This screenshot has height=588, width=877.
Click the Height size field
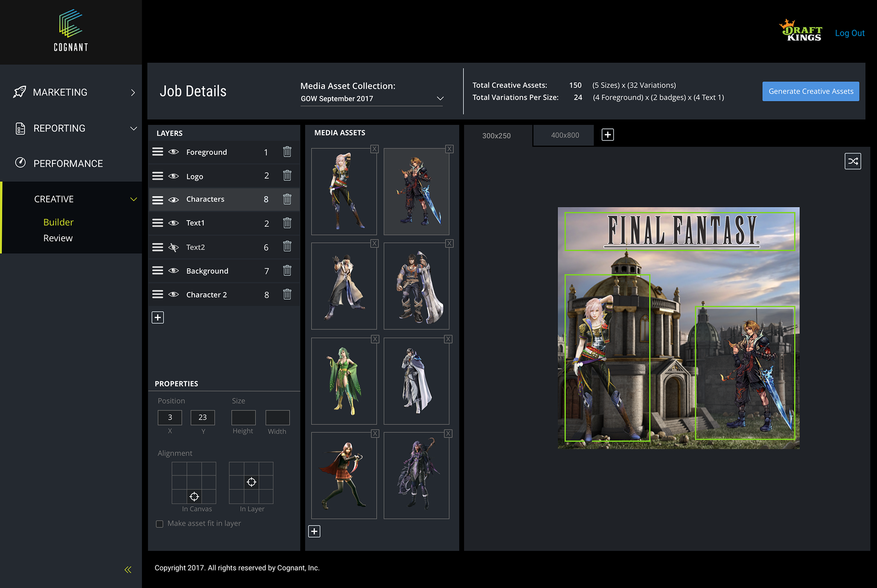243,417
